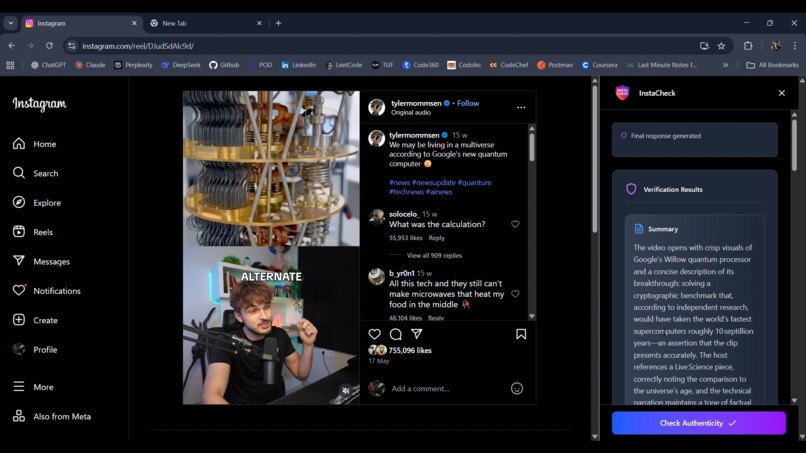The image size is (806, 453).
Task: Click InstaCheck panel scrollbar thumb
Action: coord(794,144)
